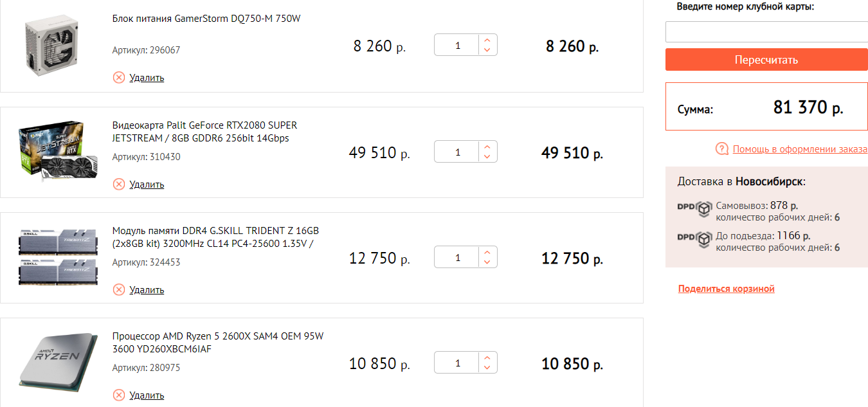Decrease quantity of Palit RTX2080 video card
This screenshot has width=868, height=407.
(x=487, y=157)
